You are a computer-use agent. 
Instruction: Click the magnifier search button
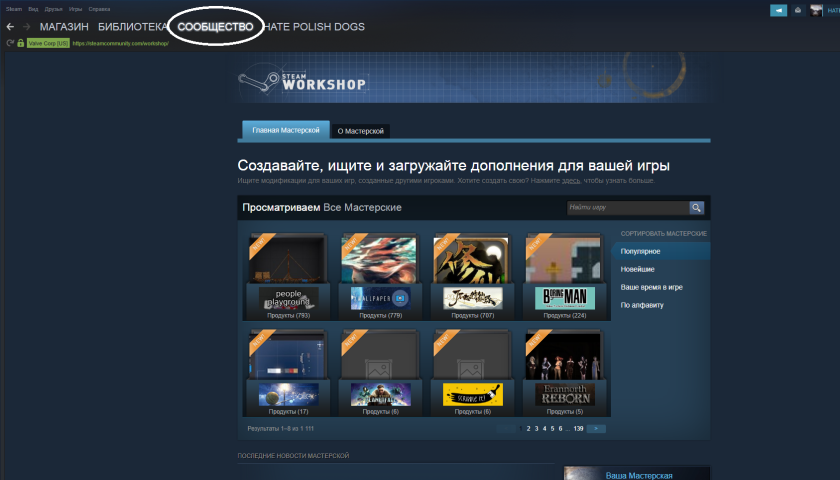tap(696, 208)
